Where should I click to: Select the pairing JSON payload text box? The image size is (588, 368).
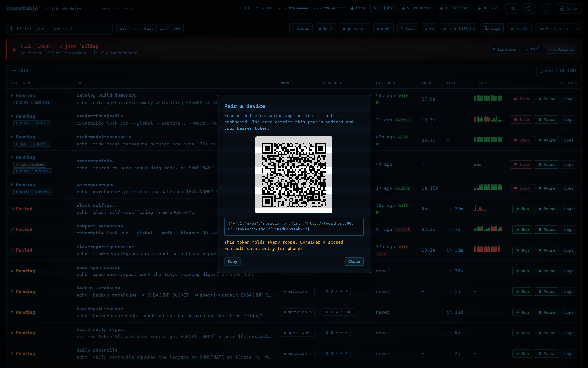click(x=294, y=227)
